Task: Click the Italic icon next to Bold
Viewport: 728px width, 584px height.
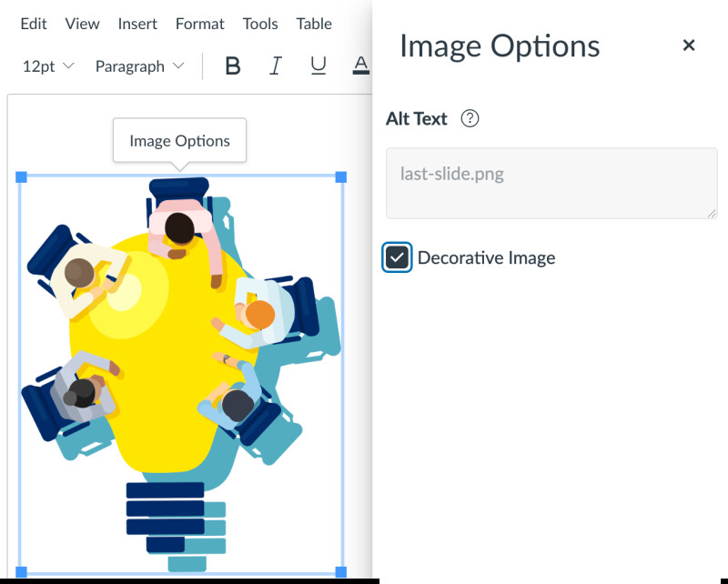Action: tap(276, 65)
